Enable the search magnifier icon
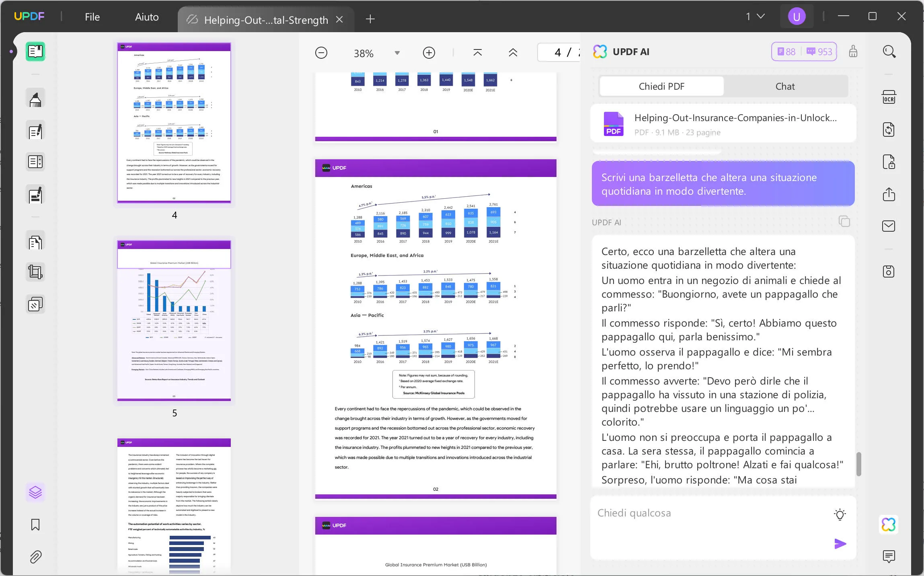This screenshot has height=576, width=924. [889, 51]
